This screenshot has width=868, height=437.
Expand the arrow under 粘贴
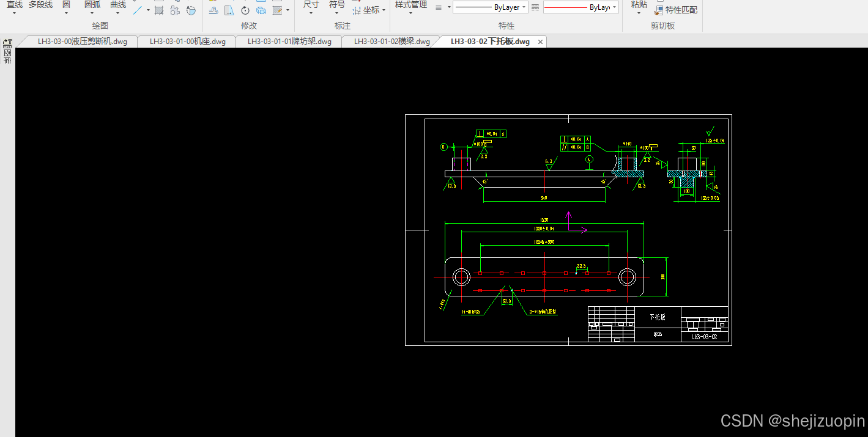[x=639, y=13]
